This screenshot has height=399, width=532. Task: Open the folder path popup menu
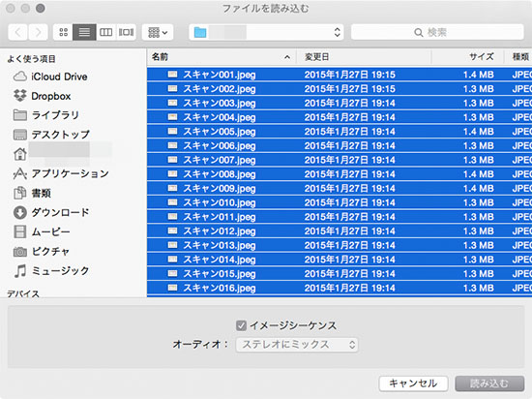tap(266, 32)
